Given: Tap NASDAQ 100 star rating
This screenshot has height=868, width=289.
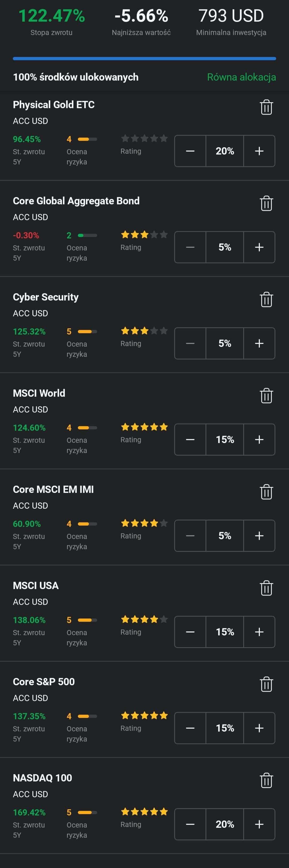Looking at the screenshot, I should (144, 812).
